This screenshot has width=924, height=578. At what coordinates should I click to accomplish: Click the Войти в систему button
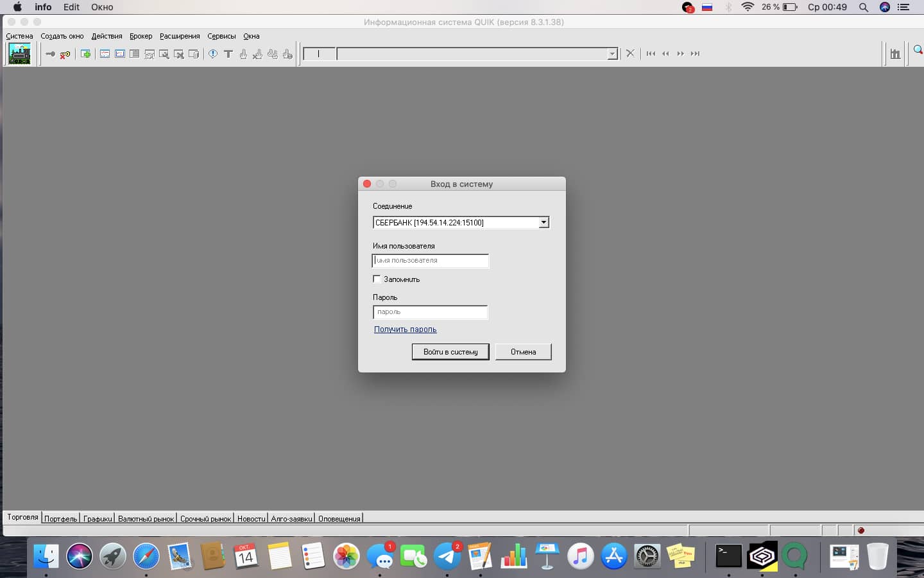click(450, 352)
